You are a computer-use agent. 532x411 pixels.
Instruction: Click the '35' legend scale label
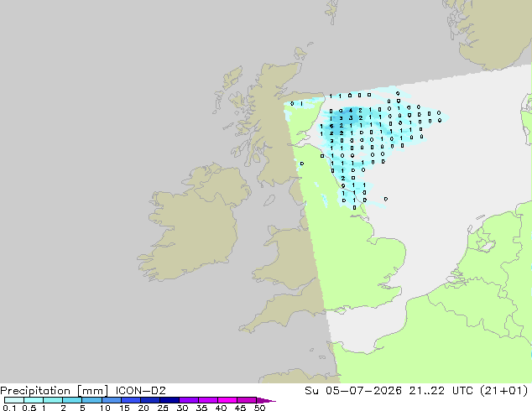(x=201, y=408)
